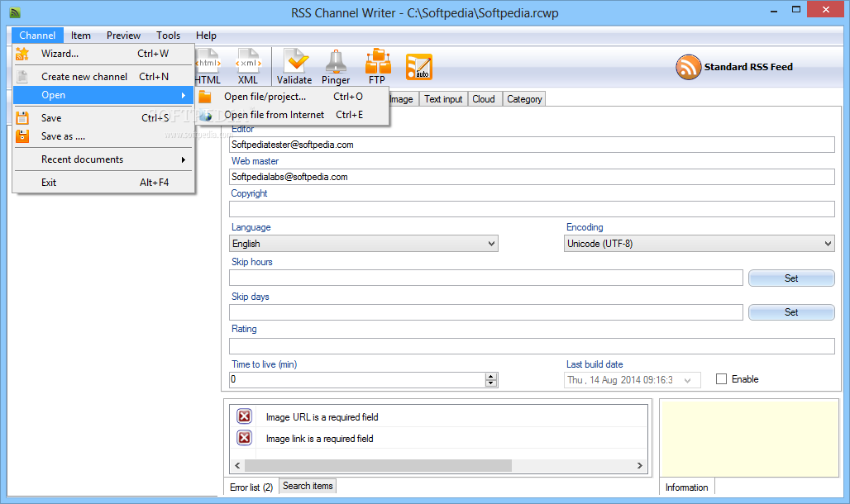Screen dimensions: 850x504
Task: Click the Rating input field
Action: click(532, 346)
